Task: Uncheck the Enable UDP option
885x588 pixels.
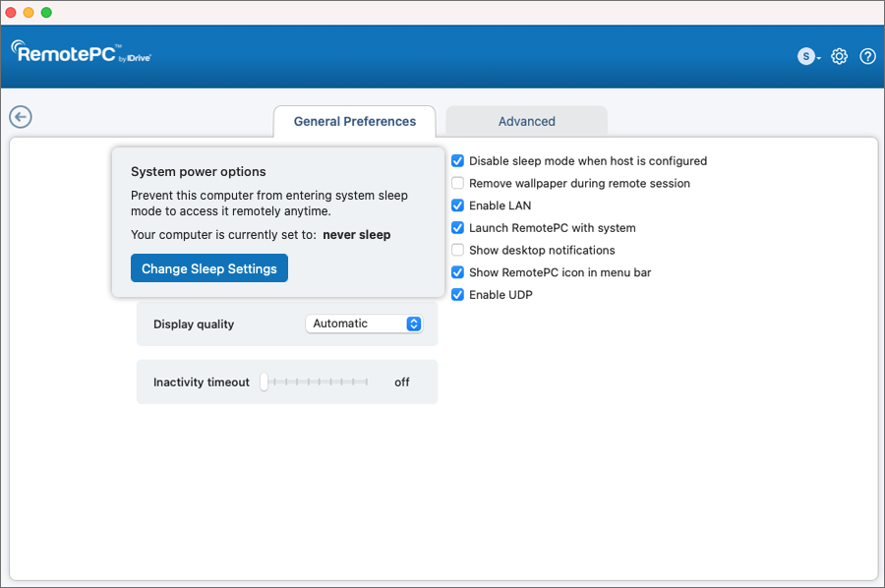Action: point(457,295)
